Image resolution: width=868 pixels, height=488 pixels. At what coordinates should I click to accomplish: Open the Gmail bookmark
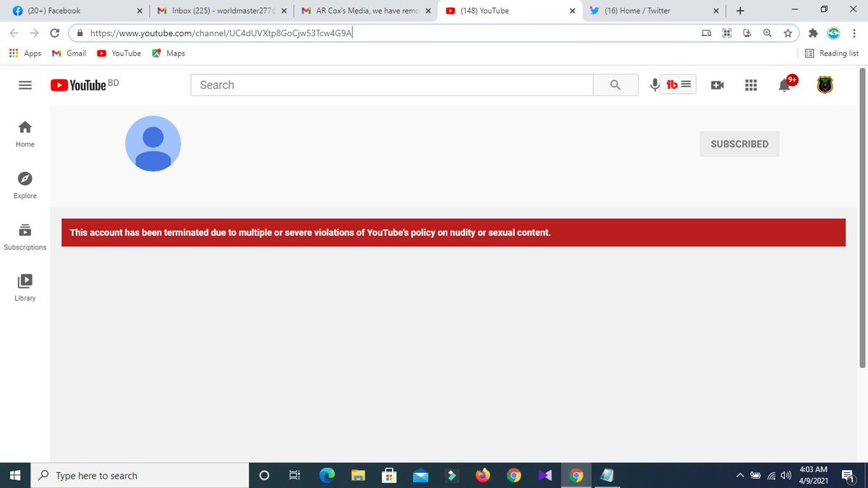point(69,53)
